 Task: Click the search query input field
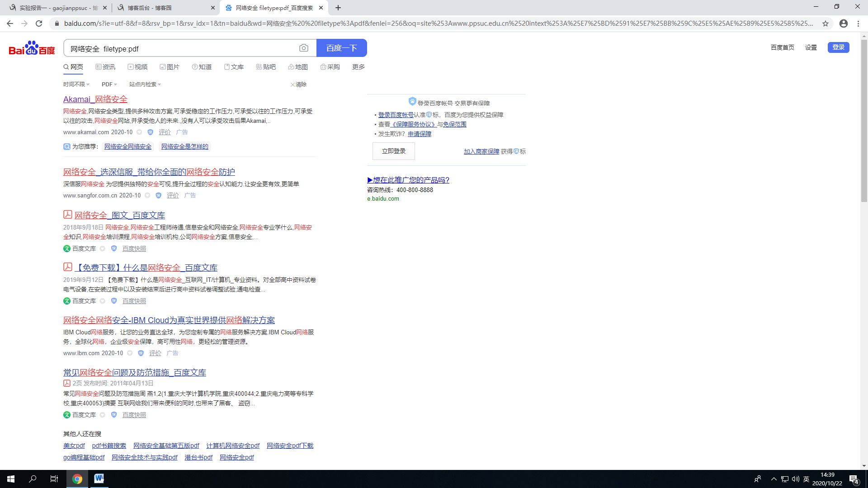[x=181, y=48]
